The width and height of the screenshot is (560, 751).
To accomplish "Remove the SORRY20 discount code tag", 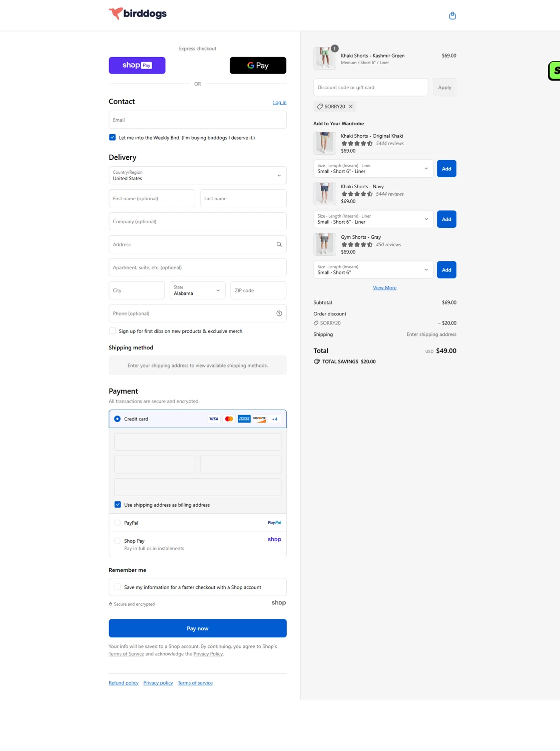I will pyautogui.click(x=351, y=107).
